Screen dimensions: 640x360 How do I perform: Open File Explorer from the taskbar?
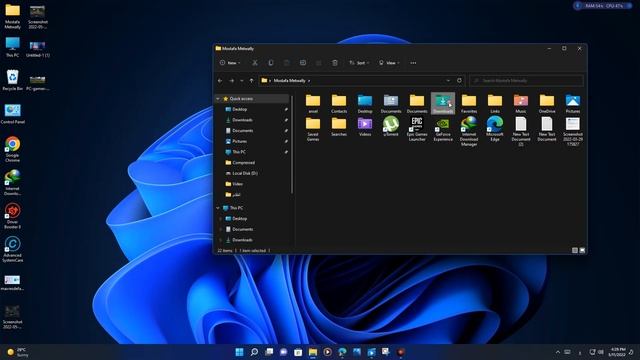pos(313,352)
